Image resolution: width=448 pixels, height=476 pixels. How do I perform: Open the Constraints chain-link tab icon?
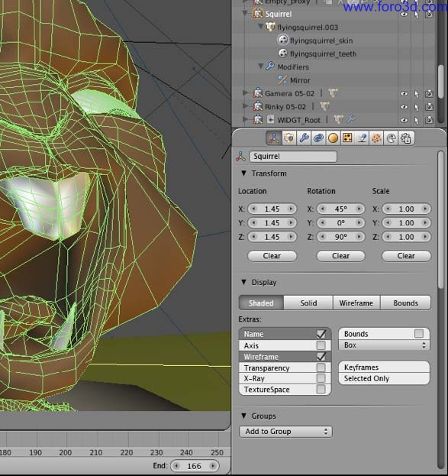[318, 138]
